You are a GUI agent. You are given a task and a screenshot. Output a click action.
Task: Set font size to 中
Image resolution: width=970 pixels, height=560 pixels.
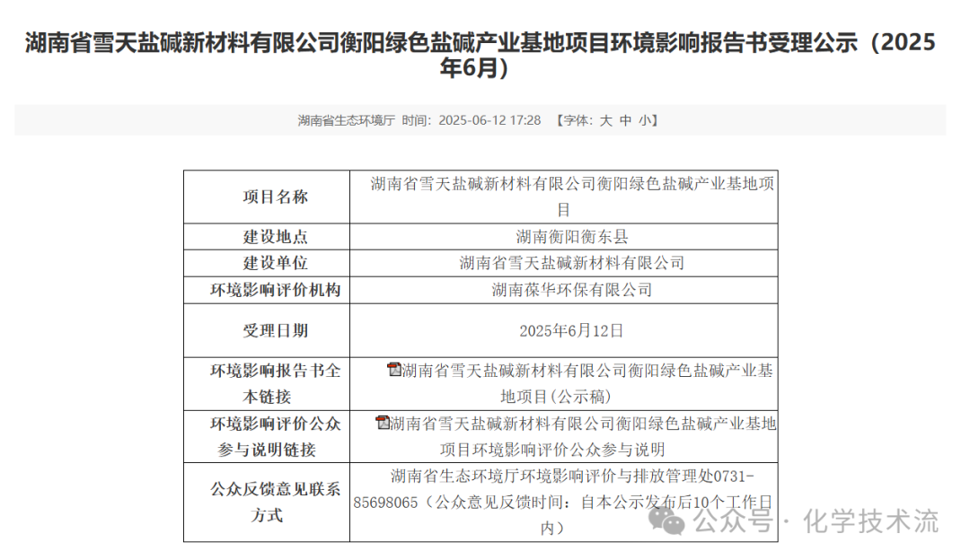click(x=625, y=120)
